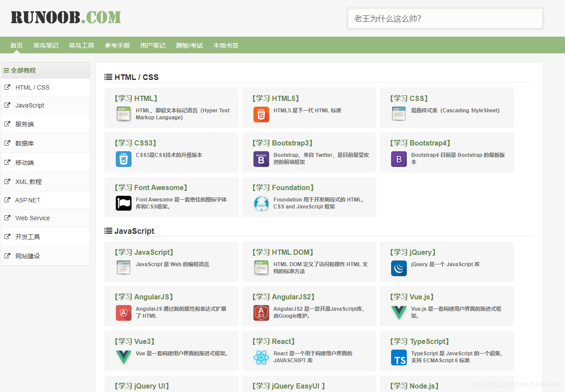Open the 用户笔记 navigation item
565x392 pixels.
click(x=153, y=45)
